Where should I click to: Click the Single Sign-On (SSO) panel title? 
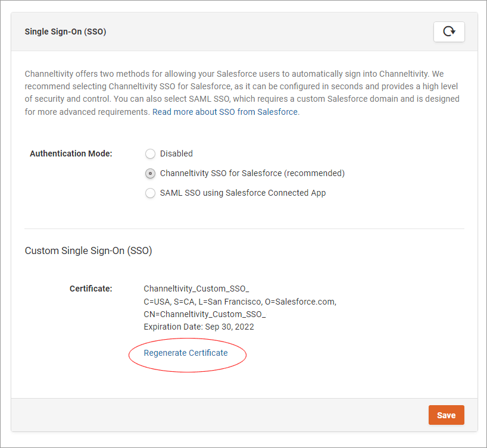click(x=65, y=32)
